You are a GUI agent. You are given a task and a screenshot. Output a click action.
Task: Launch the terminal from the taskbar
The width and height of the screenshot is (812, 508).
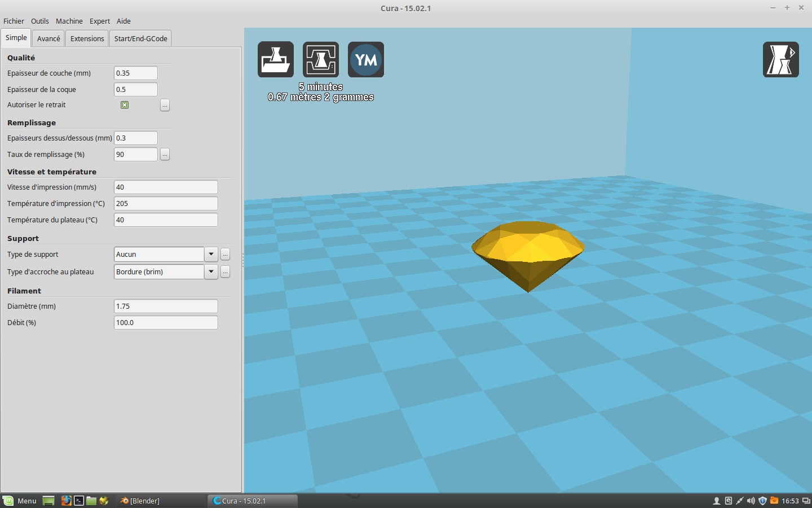click(79, 501)
